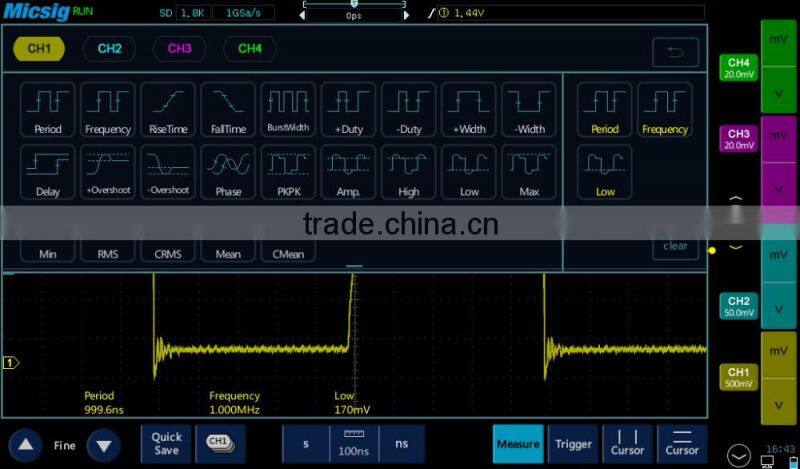Decrease timebase toward ns
The width and height of the screenshot is (800, 469).
[402, 444]
